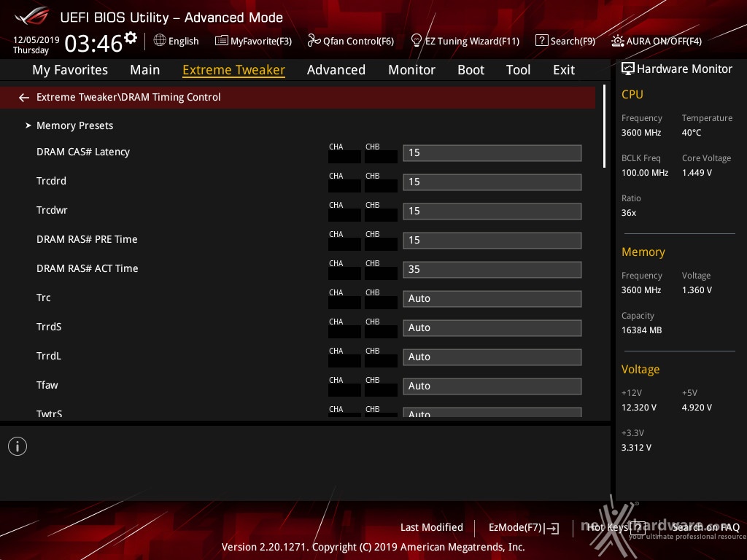
Task: Switch to EzMode(F7)
Action: [x=516, y=528]
